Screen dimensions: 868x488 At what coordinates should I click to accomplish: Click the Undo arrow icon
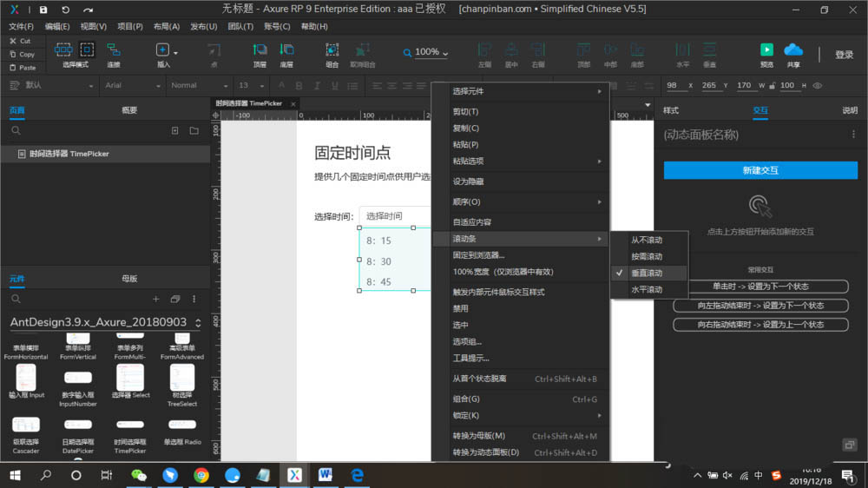(65, 10)
